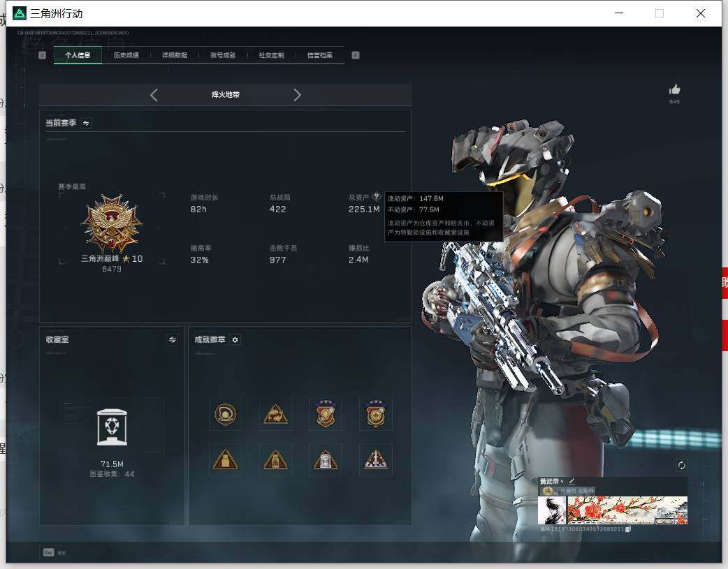The image size is (728, 569).
Task: Click the 游戏时长 82h value
Action: pos(198,209)
